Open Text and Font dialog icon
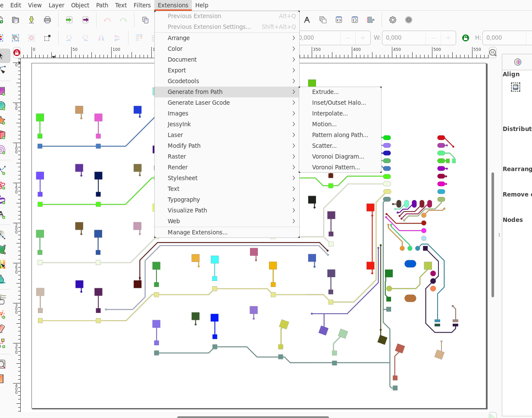The height and width of the screenshot is (418, 532). 307,20
